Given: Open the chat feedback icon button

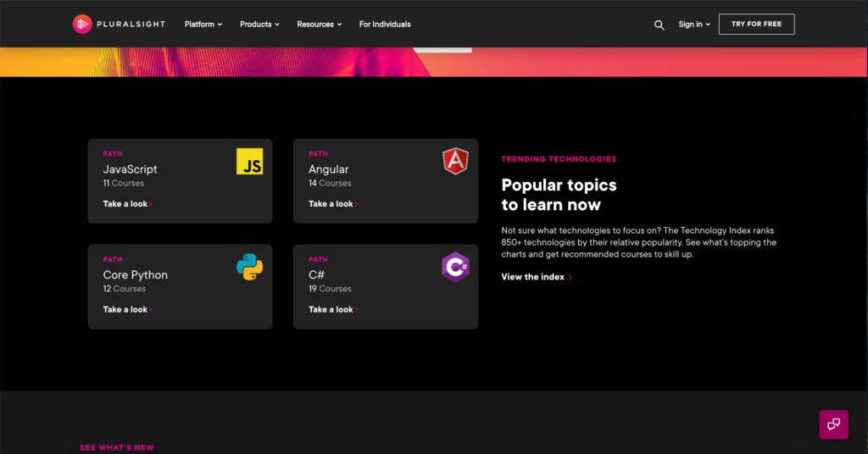Looking at the screenshot, I should [x=834, y=424].
